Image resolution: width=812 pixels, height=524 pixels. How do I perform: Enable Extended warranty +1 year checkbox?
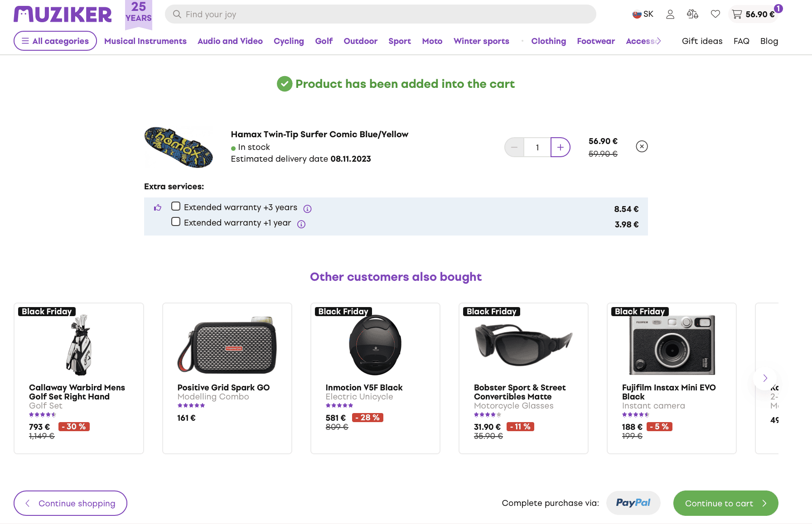tap(176, 222)
